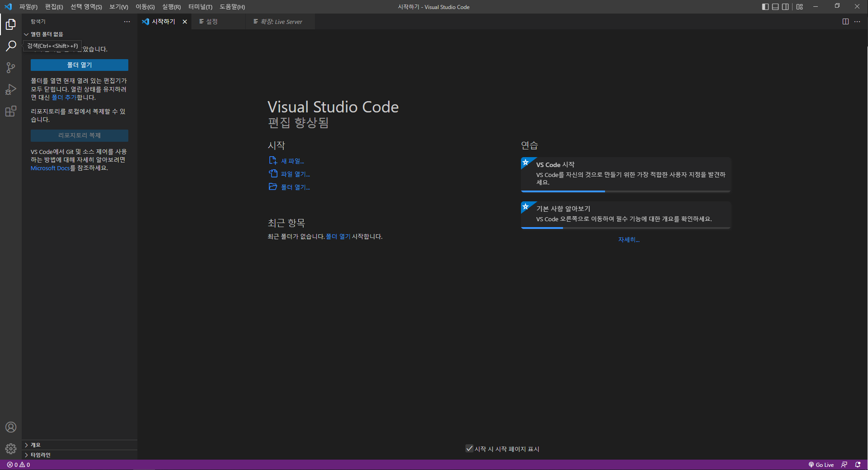Open explorer panel more actions ellipsis
This screenshot has width=868, height=470.
127,22
